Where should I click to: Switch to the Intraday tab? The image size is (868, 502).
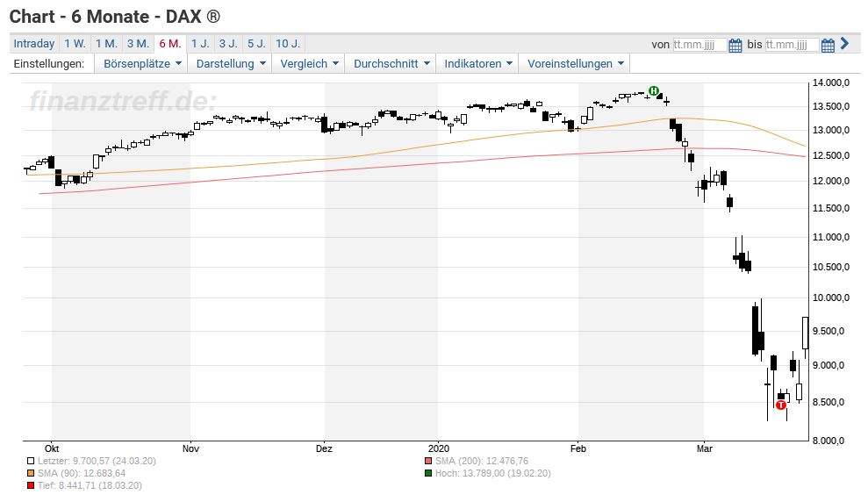33,43
